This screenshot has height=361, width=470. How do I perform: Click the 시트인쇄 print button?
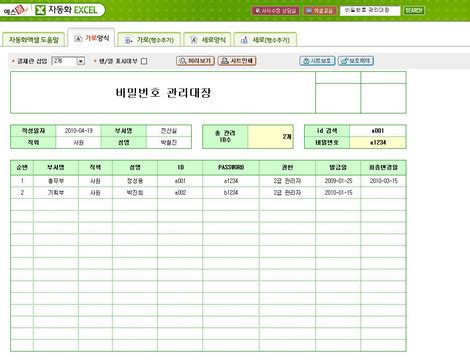(237, 61)
